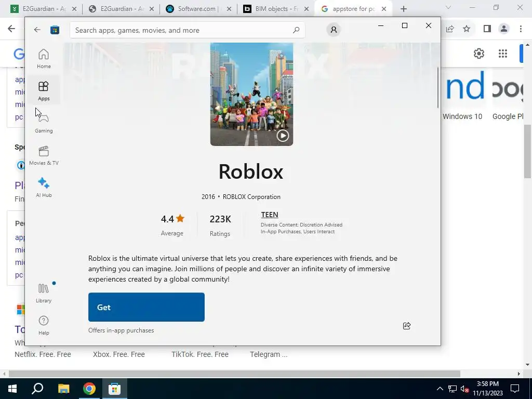Viewport: 532px width, 399px height.
Task: Open a new Chrome tab
Action: [x=403, y=9]
